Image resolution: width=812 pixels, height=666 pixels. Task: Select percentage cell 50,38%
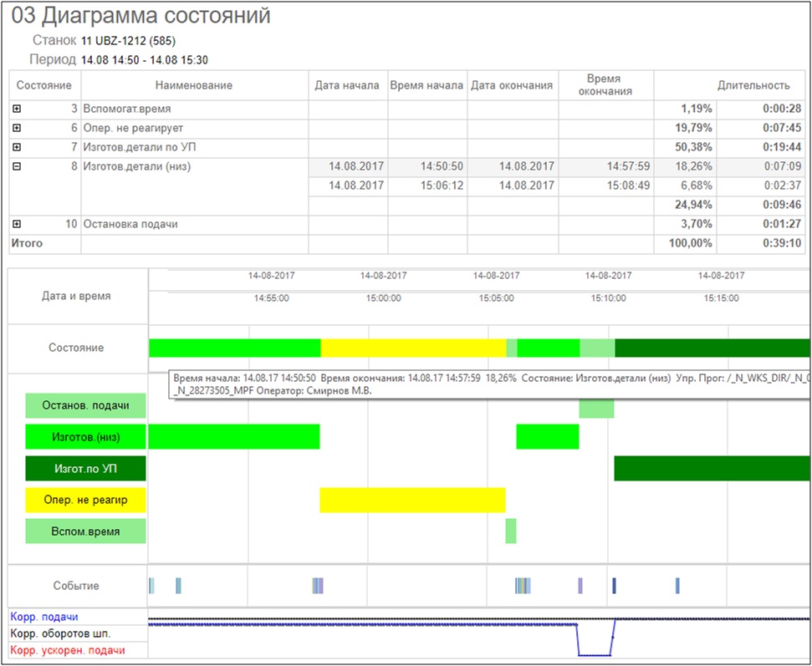point(685,147)
